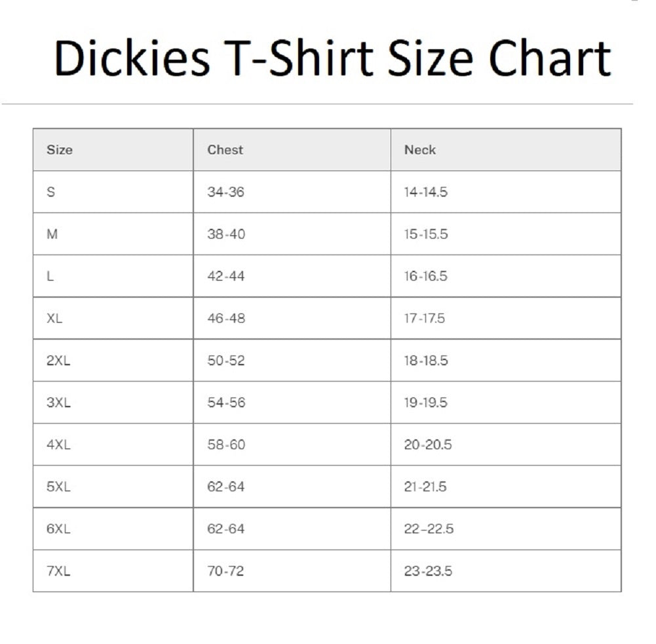Select the 2XL size cell
Screen dimensions: 656x644
[58, 360]
